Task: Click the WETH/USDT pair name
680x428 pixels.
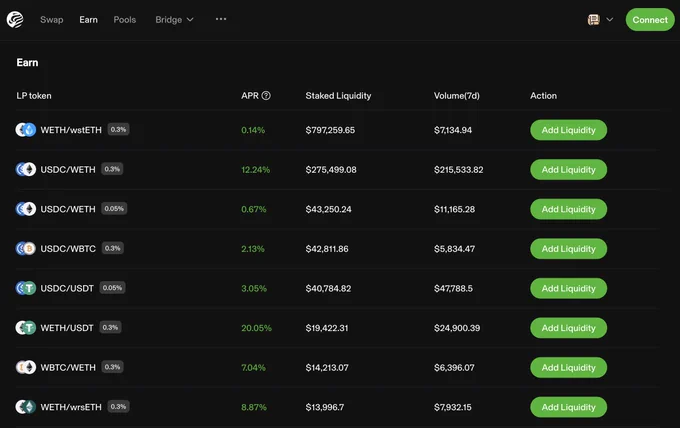Action: pos(67,328)
